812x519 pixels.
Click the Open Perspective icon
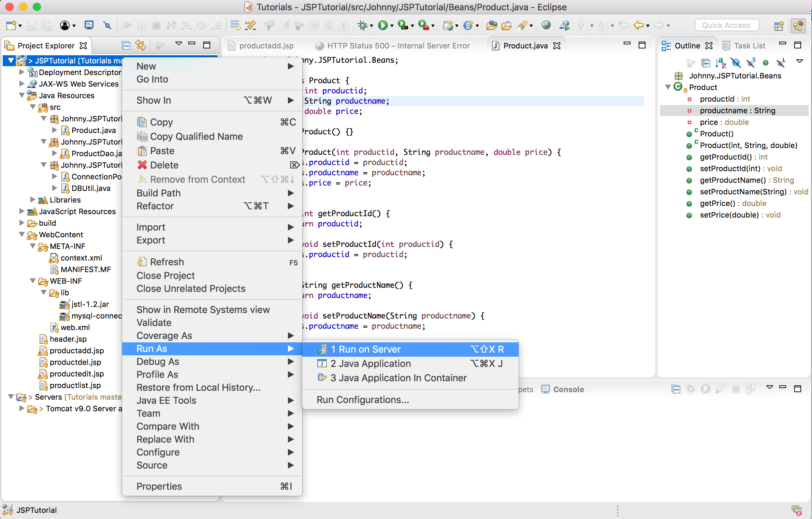[x=779, y=26]
